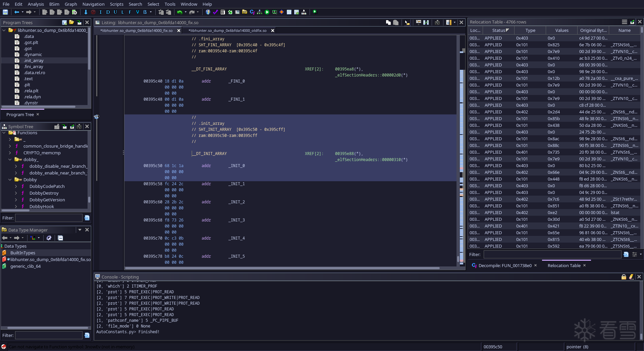This screenshot has height=351, width=644.
Task: Open the BSim menu
Action: pyautogui.click(x=54, y=4)
